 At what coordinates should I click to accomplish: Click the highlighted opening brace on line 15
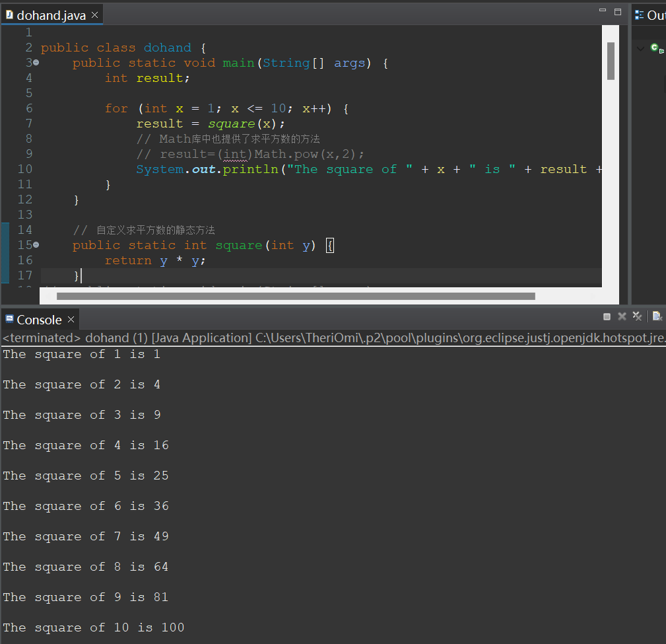329,245
